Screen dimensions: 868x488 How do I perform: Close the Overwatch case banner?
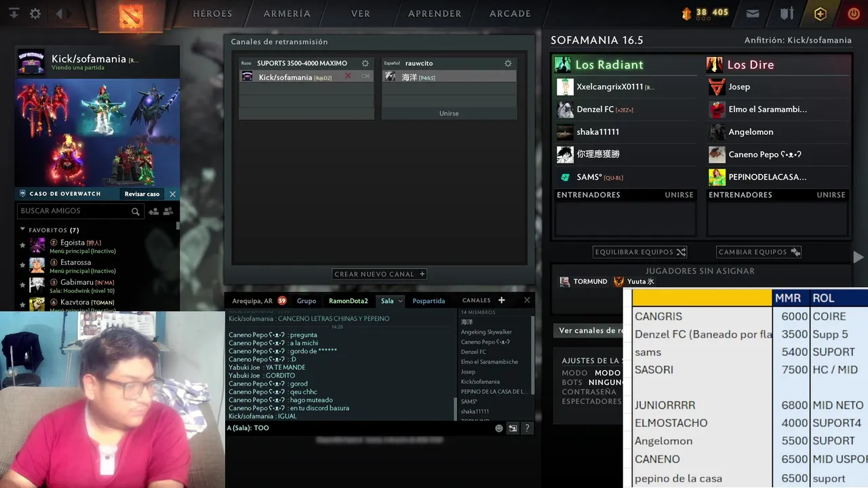tap(172, 194)
